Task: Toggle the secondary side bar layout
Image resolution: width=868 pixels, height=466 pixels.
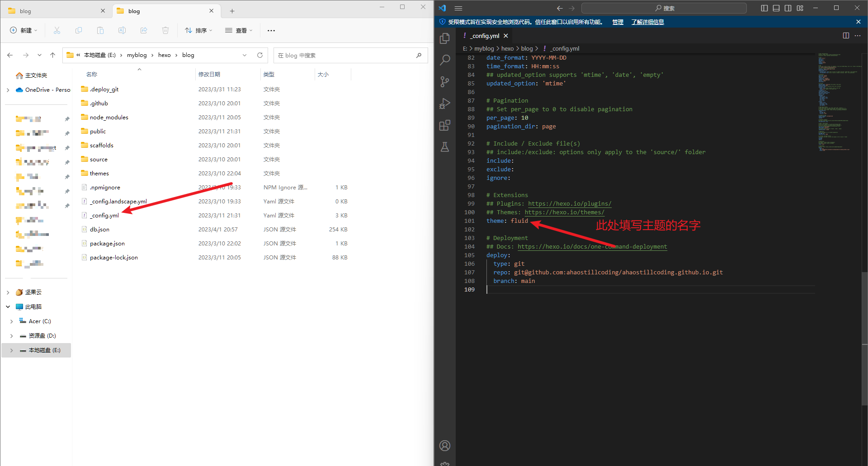Action: [788, 8]
